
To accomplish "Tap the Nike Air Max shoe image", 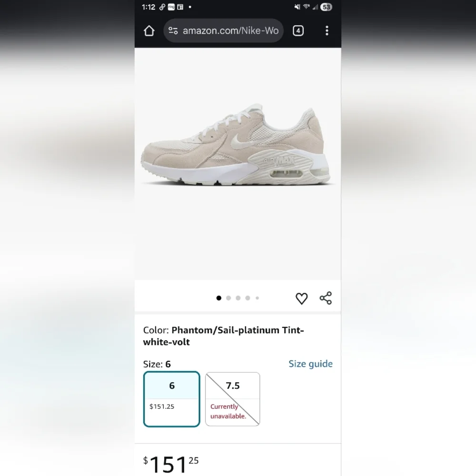I will pyautogui.click(x=237, y=145).
